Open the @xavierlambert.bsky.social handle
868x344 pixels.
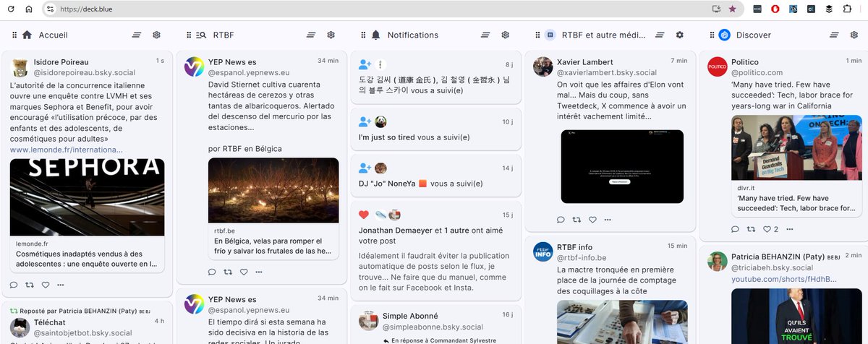(x=607, y=73)
